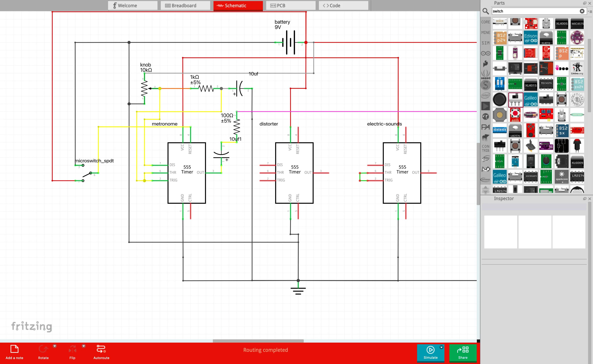Image resolution: width=593 pixels, height=364 pixels.
Task: Open the Seeed Studio parts bin
Action: click(485, 74)
